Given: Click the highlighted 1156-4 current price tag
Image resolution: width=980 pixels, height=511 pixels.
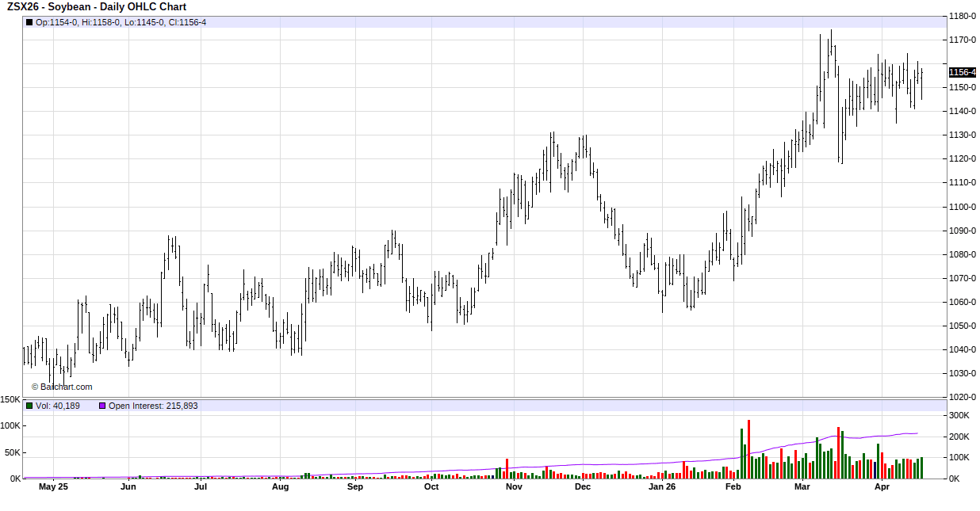Looking at the screenshot, I should point(962,72).
